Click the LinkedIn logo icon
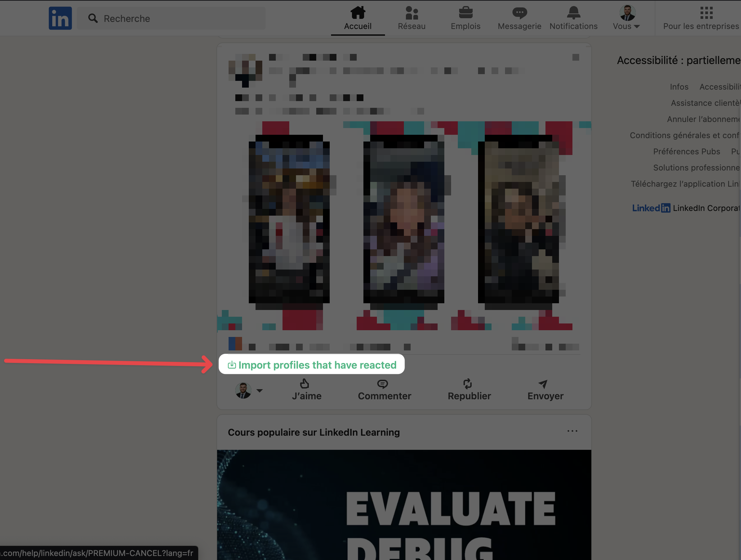The image size is (741, 560). pyautogui.click(x=60, y=18)
